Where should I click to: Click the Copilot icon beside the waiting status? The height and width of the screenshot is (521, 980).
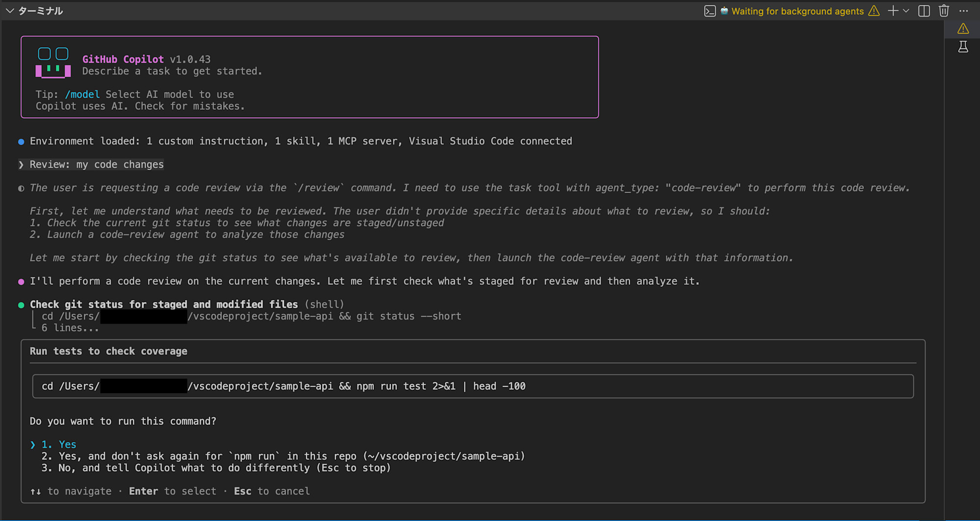tap(724, 11)
